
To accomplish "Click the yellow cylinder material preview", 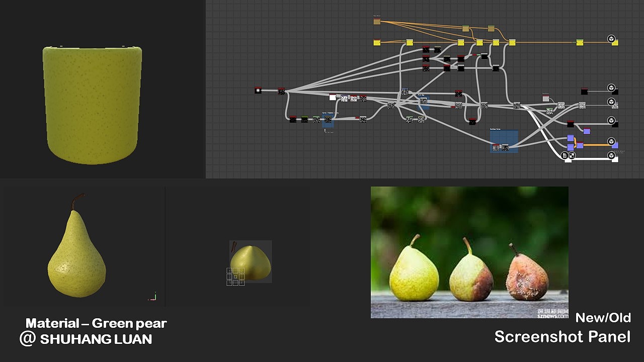I will (92, 105).
